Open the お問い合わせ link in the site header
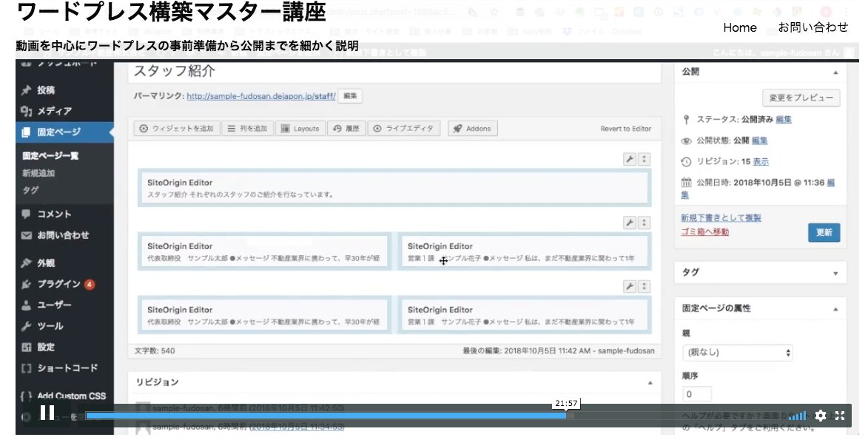Viewport: 868px width, 440px height. pos(813,27)
